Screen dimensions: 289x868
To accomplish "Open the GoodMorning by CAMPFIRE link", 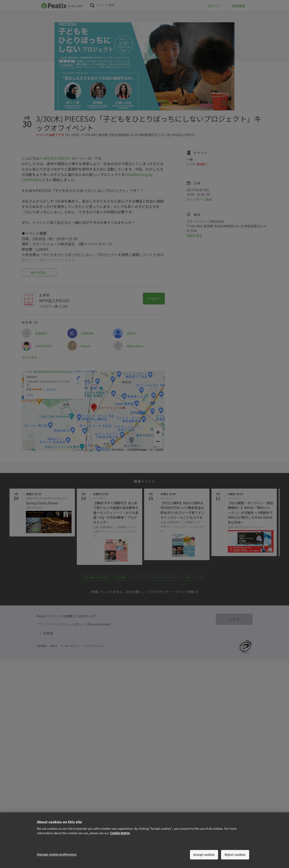I will click(87, 177).
